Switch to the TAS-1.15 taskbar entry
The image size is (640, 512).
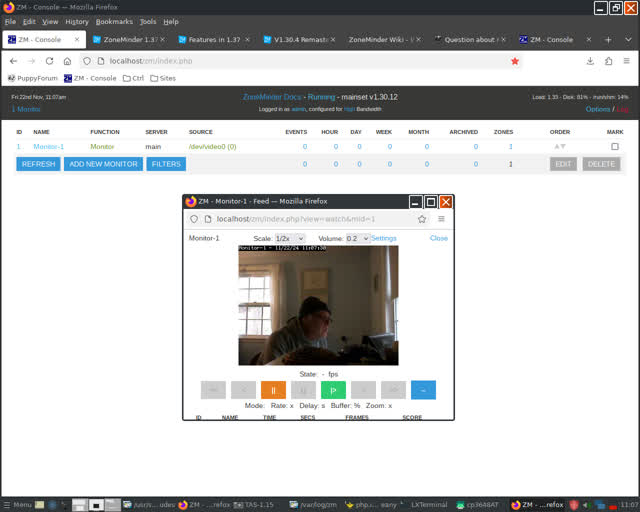pos(253,505)
